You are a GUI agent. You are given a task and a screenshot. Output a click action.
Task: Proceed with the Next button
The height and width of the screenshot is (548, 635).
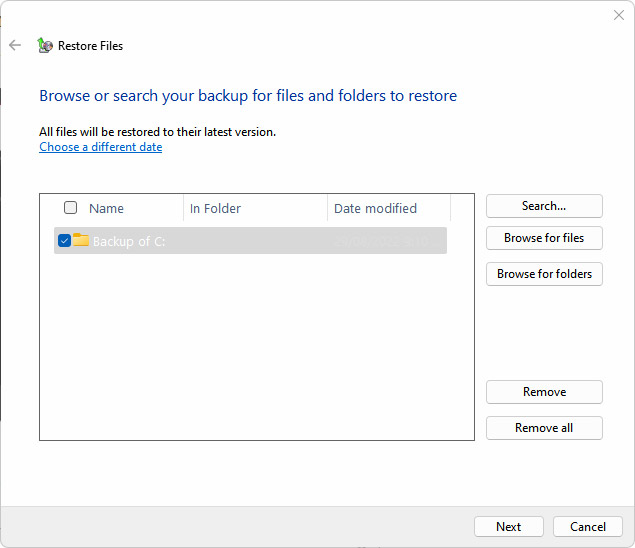pos(509,527)
